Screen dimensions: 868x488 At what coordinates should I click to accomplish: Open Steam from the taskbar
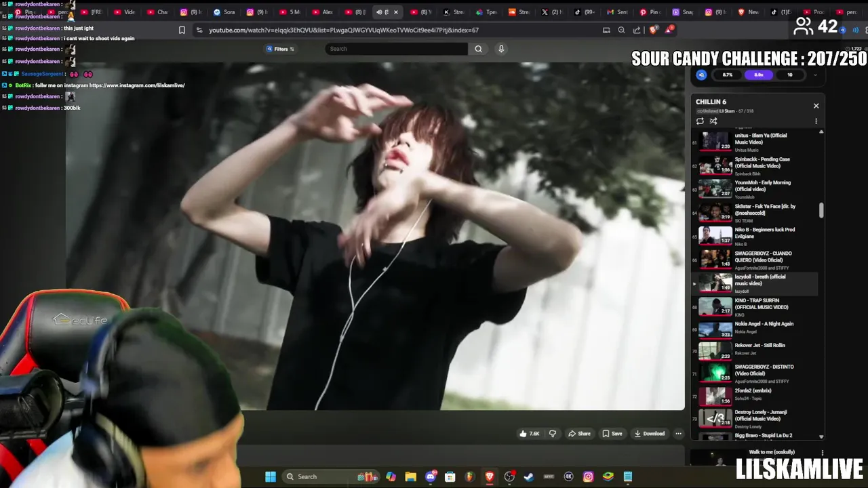[529, 476]
